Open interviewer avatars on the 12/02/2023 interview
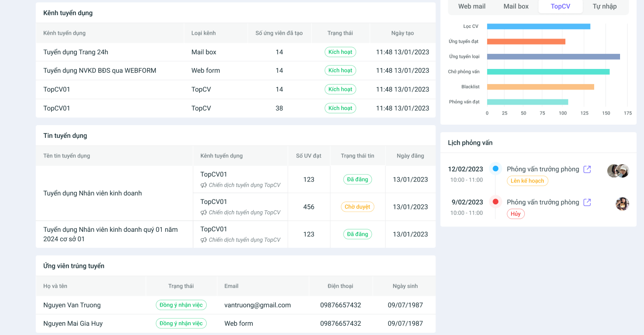644x335 pixels. pos(618,171)
